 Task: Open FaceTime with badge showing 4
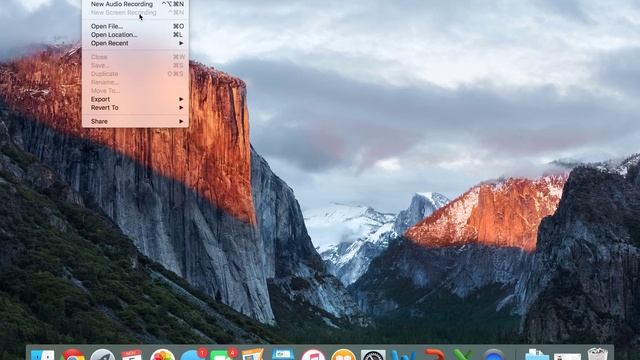[x=223, y=355]
